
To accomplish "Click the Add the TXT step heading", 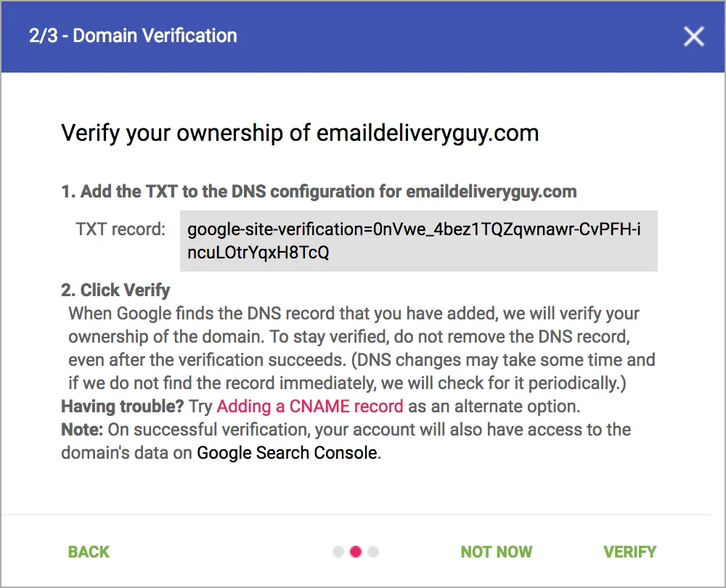I will coord(319,192).
